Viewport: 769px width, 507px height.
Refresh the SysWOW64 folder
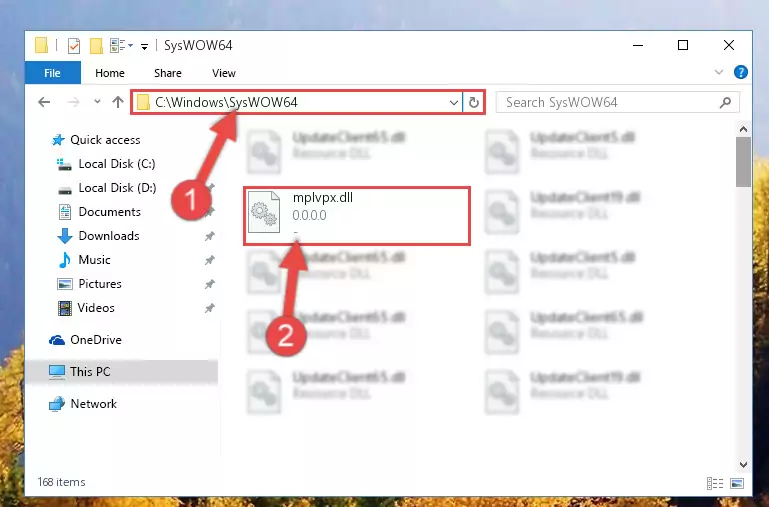tap(473, 102)
